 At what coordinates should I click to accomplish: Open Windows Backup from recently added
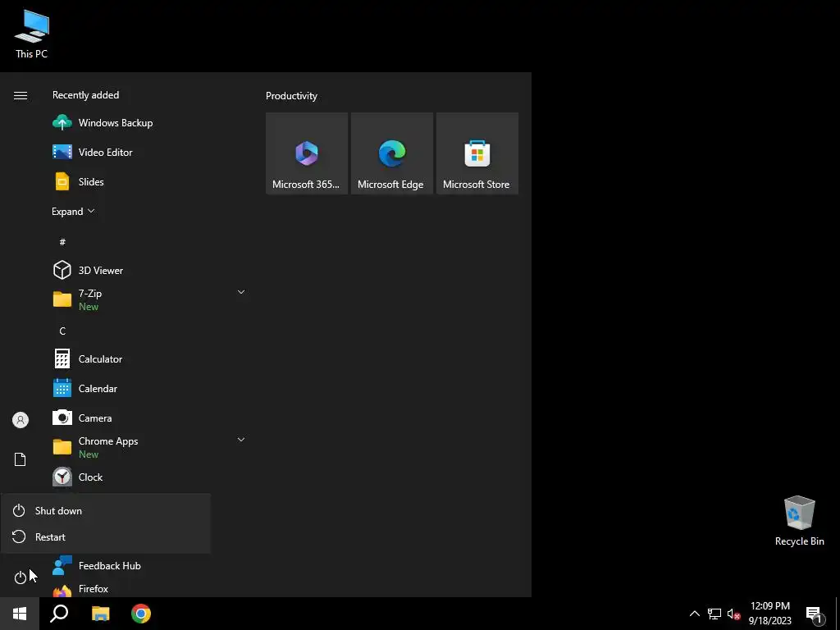pos(150,123)
